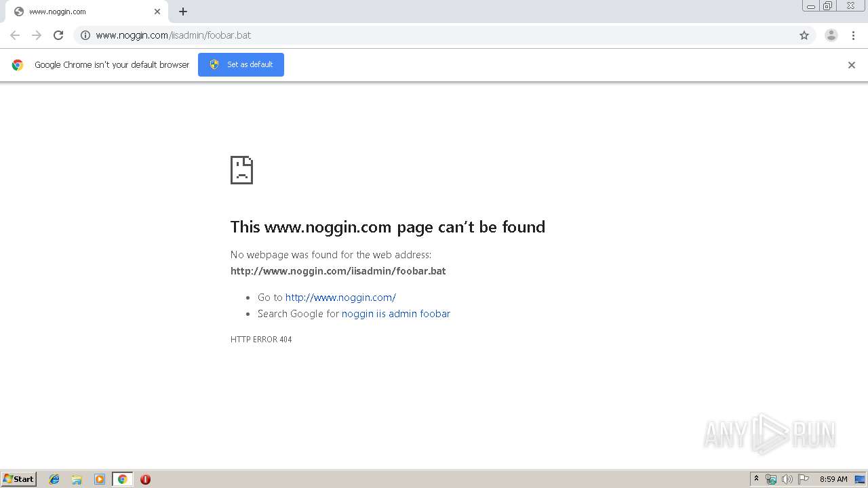Switch to Chrome taskbar button
This screenshot has width=868, height=488.
point(122,479)
